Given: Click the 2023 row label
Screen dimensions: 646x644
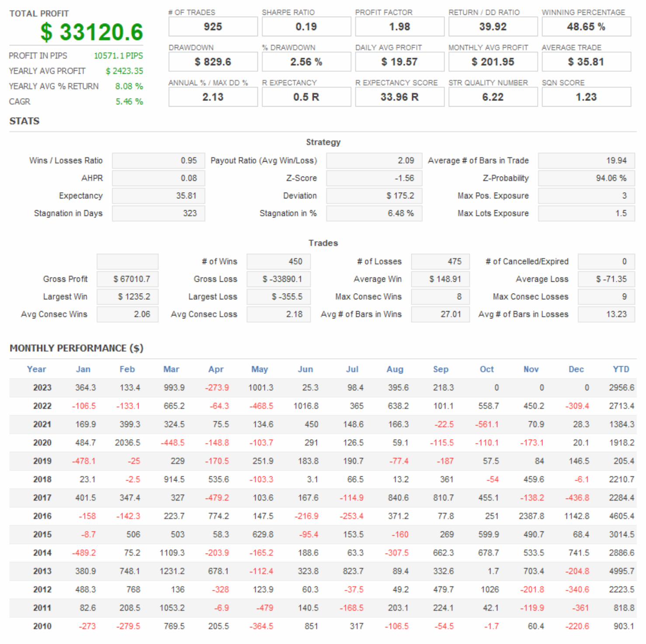Looking at the screenshot, I should [42, 388].
